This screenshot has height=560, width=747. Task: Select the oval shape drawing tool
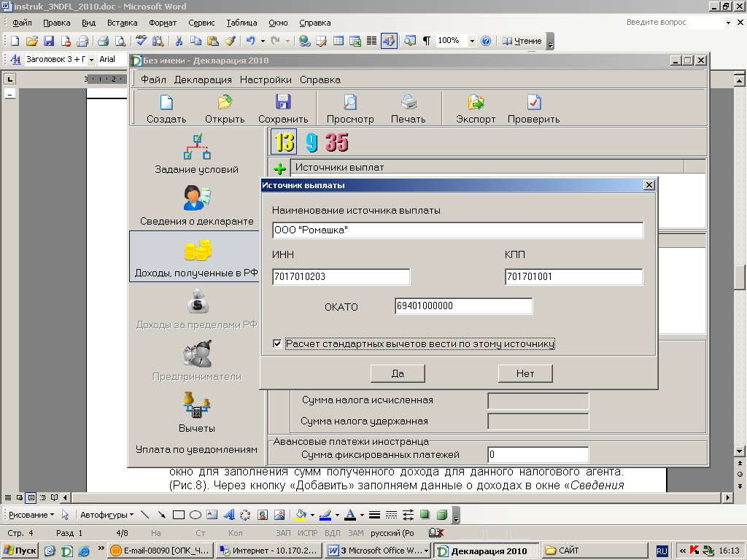click(196, 515)
